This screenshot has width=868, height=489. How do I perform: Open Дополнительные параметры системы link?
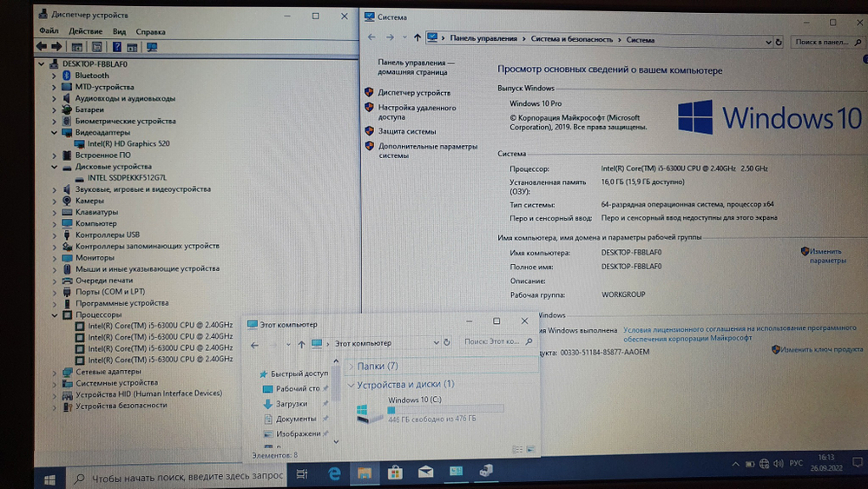(x=427, y=151)
